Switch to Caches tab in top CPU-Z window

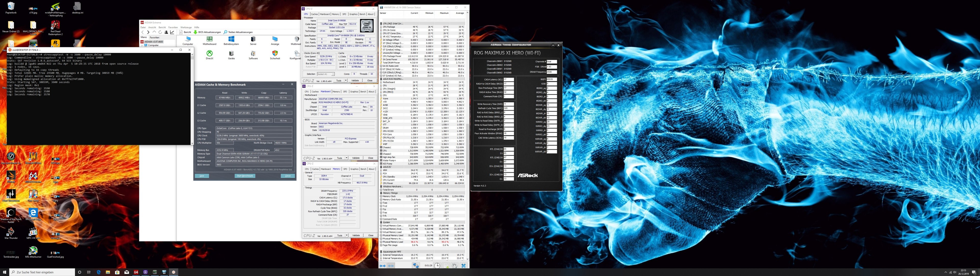click(x=314, y=14)
